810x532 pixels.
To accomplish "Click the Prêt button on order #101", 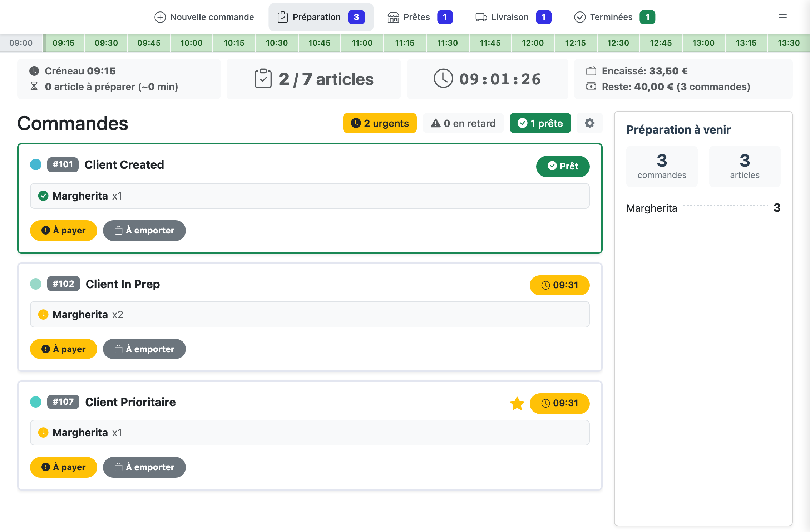I will click(563, 166).
